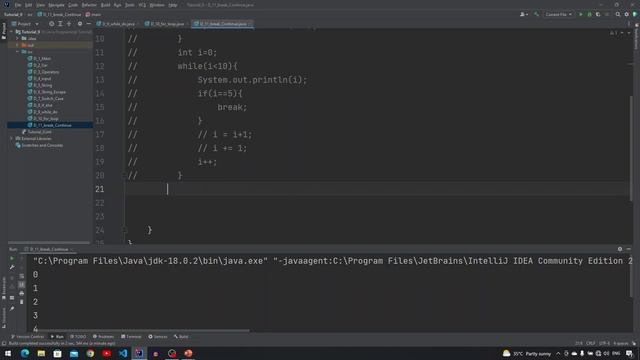The width and height of the screenshot is (640, 360).
Task: Toggle the Project side tool window button
Action: tap(4, 31)
